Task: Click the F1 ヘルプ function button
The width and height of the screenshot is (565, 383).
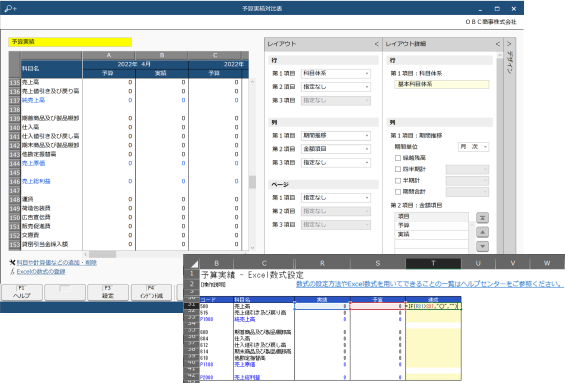Action: [x=22, y=292]
